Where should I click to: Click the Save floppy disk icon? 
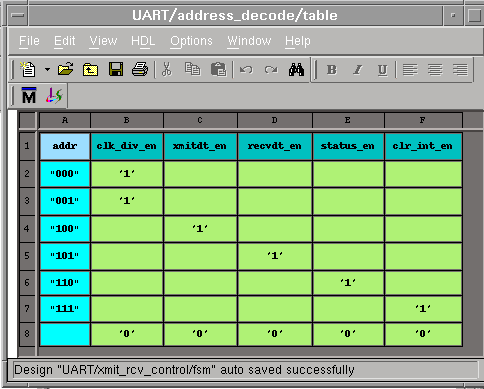click(x=116, y=69)
